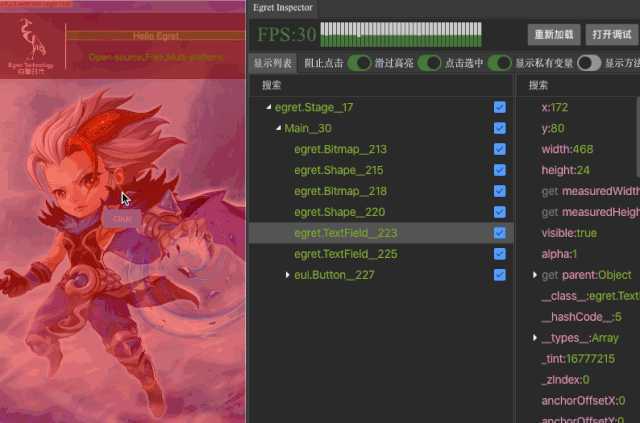Click the 打开调试 debug button
The width and height of the screenshot is (640, 423).
tap(612, 35)
